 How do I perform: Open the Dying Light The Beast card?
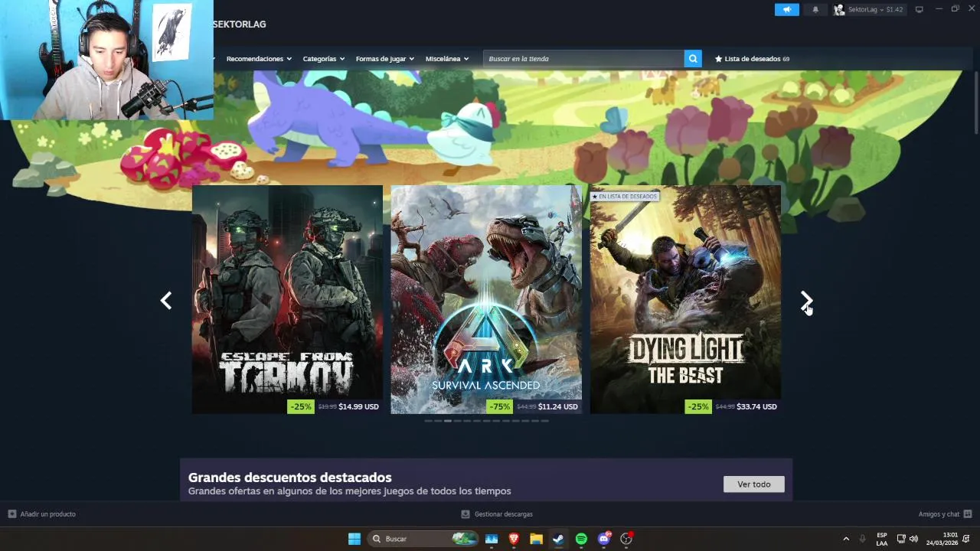pos(685,299)
